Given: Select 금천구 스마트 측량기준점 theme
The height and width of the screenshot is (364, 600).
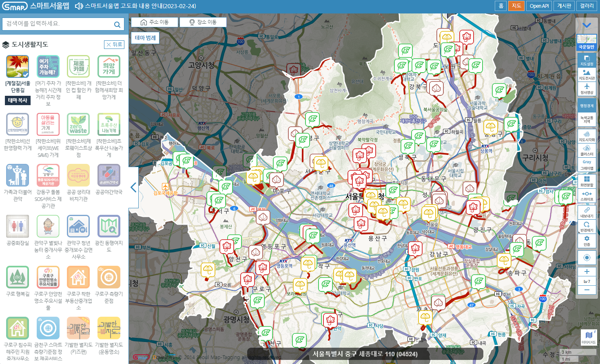Looking at the screenshot, I should (x=48, y=328).
